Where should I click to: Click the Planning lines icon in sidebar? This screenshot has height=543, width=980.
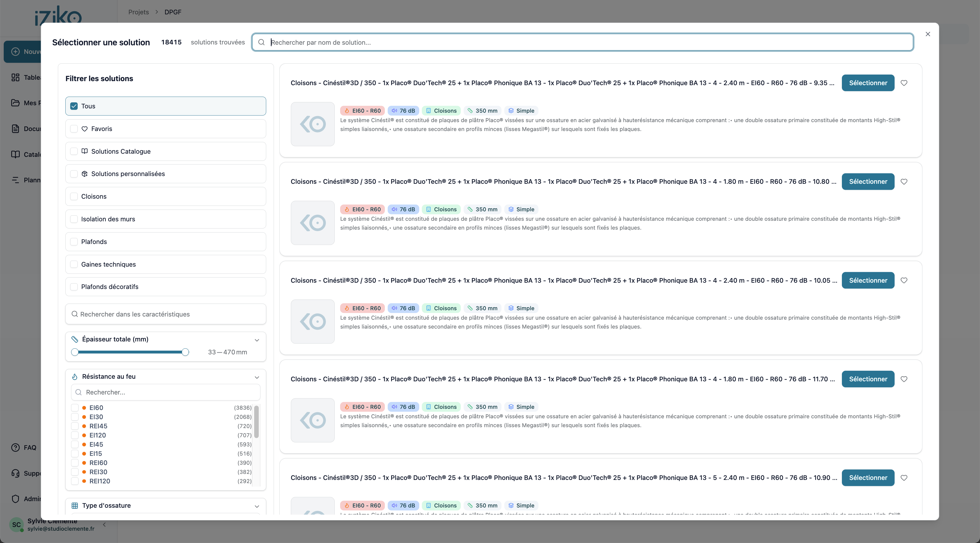tap(15, 180)
